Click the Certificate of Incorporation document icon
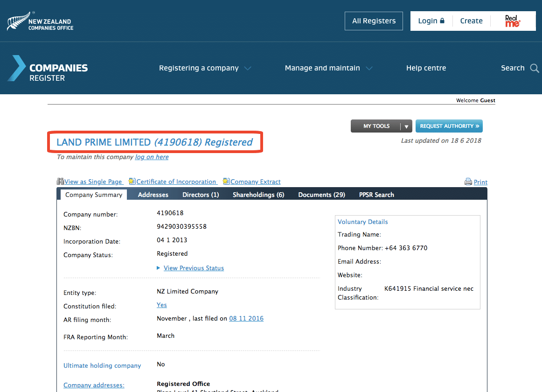Viewport: 542px width, 392px height. pyautogui.click(x=132, y=181)
